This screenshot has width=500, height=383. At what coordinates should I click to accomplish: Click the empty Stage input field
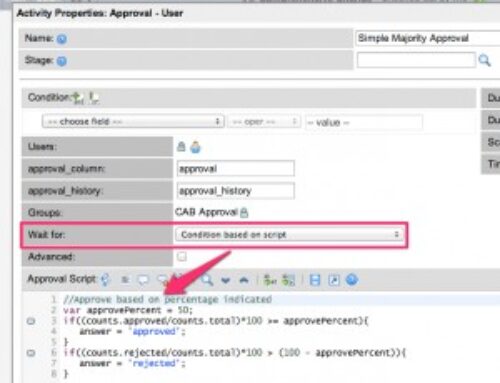point(416,60)
